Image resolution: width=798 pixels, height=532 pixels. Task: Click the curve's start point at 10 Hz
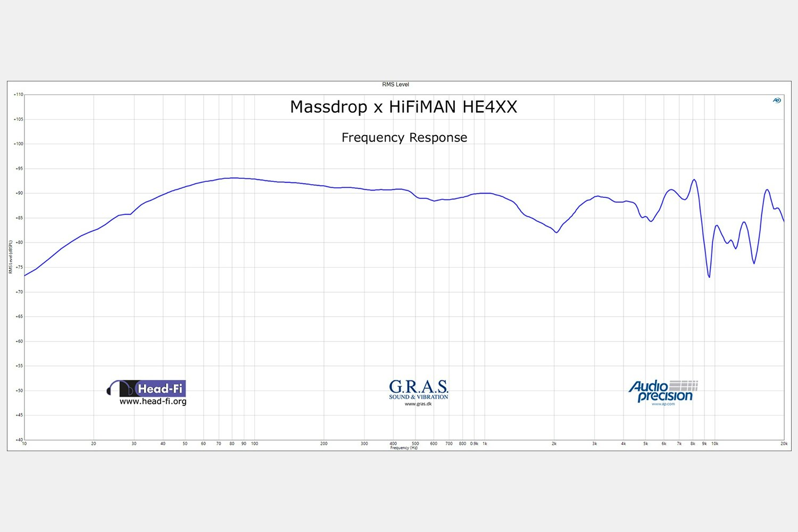click(25, 276)
